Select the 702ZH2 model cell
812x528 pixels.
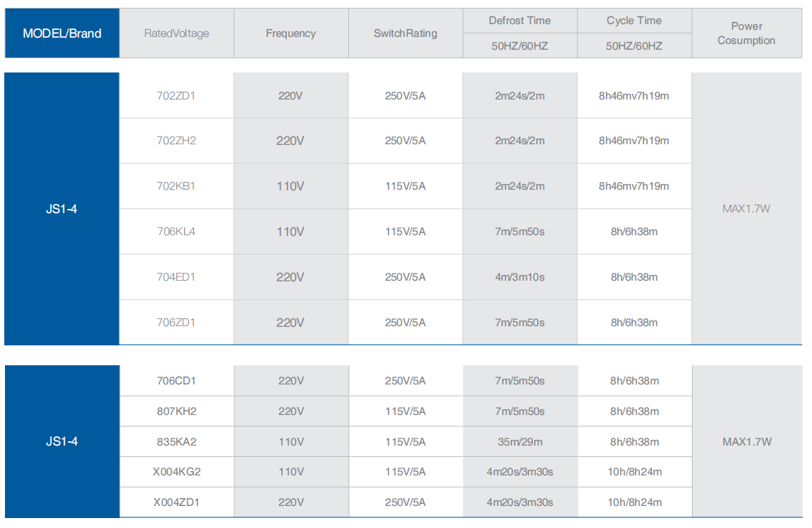pos(176,141)
